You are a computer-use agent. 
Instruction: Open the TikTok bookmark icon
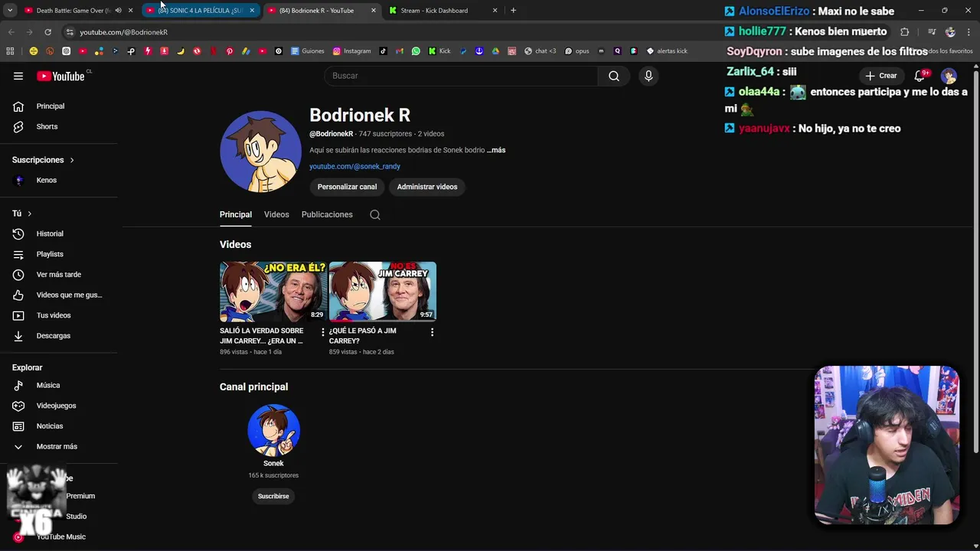coord(384,51)
